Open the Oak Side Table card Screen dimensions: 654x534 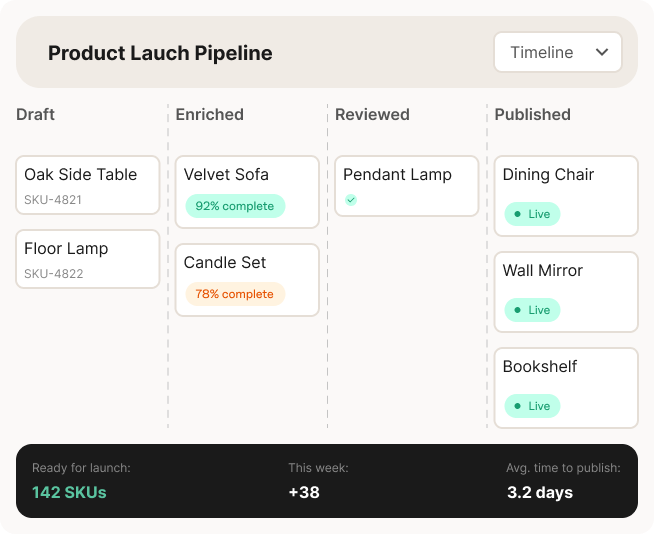pyautogui.click(x=88, y=184)
